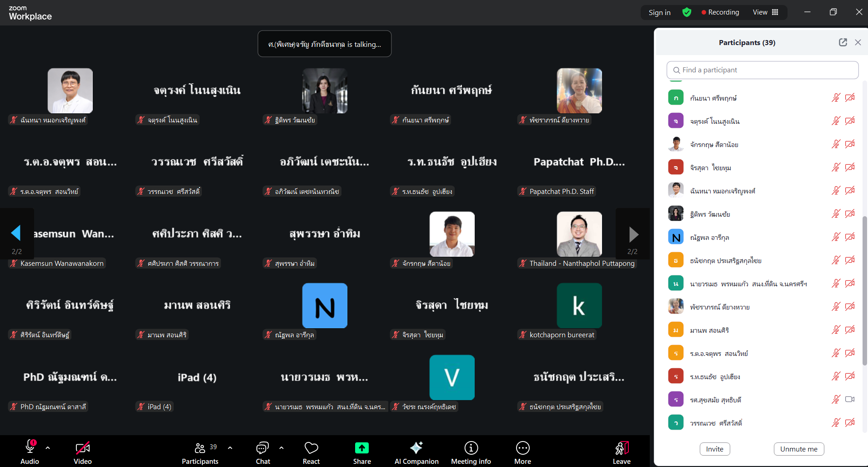
Task: Click the green encryption shield icon
Action: click(687, 12)
